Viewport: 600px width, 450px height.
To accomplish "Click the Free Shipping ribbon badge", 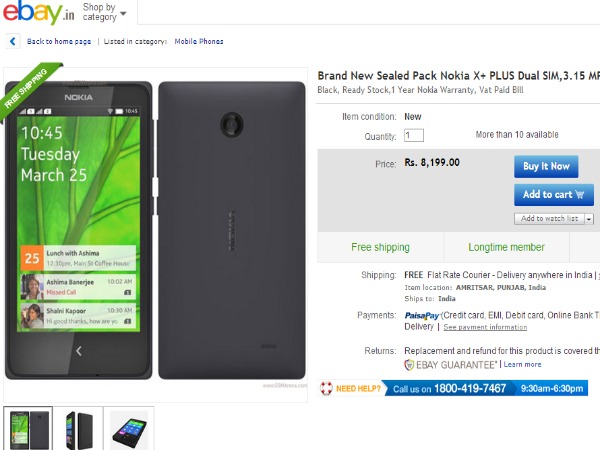I will (27, 90).
